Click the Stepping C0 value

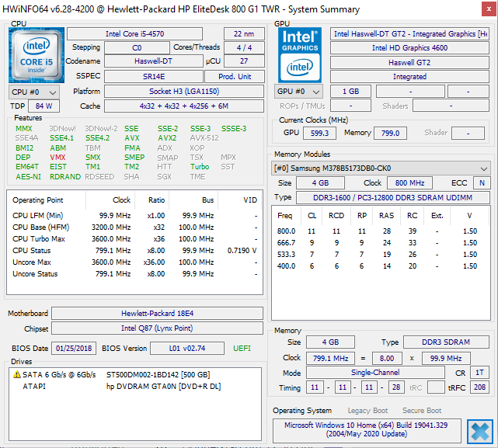pyautogui.click(x=137, y=47)
